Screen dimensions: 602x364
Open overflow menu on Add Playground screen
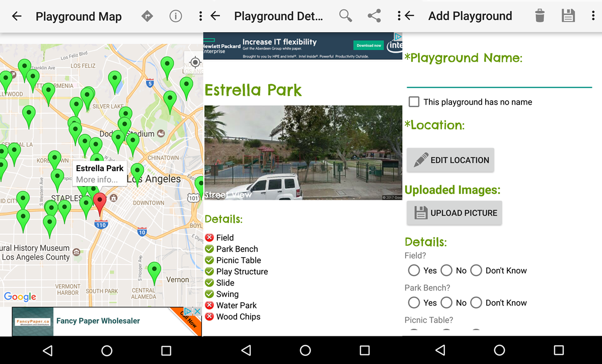pyautogui.click(x=593, y=16)
